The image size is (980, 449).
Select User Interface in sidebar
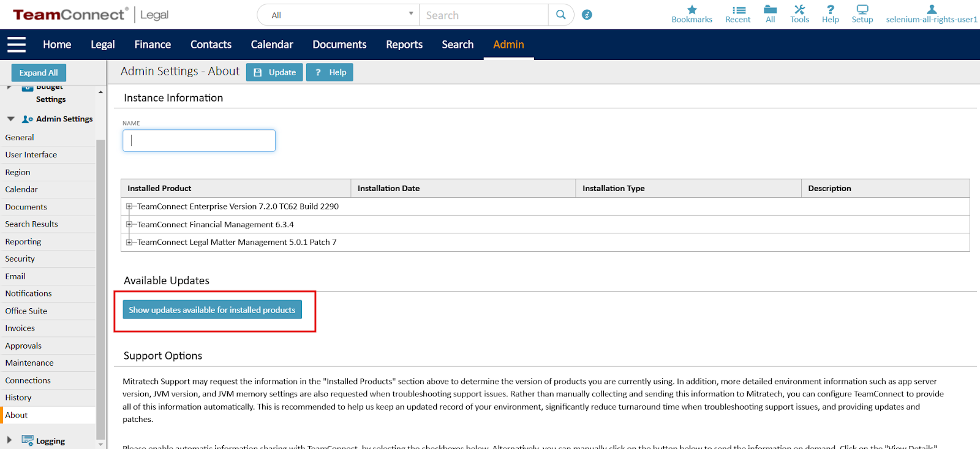tap(48, 155)
